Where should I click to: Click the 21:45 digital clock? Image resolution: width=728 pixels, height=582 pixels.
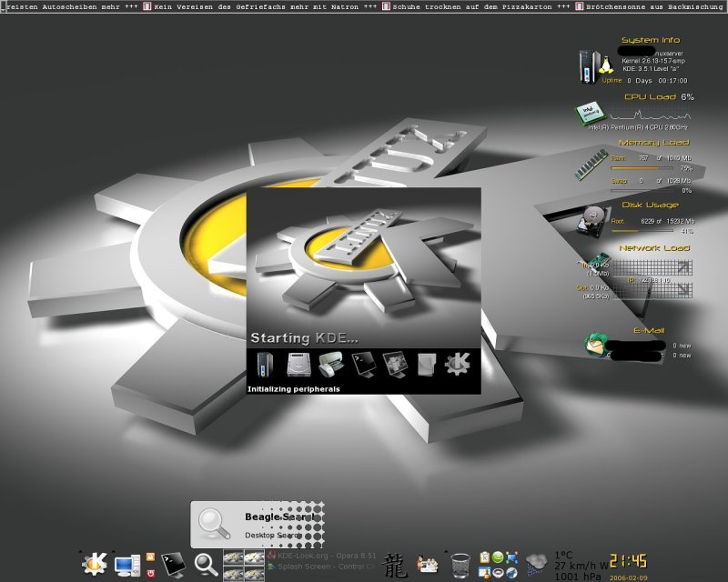click(628, 561)
